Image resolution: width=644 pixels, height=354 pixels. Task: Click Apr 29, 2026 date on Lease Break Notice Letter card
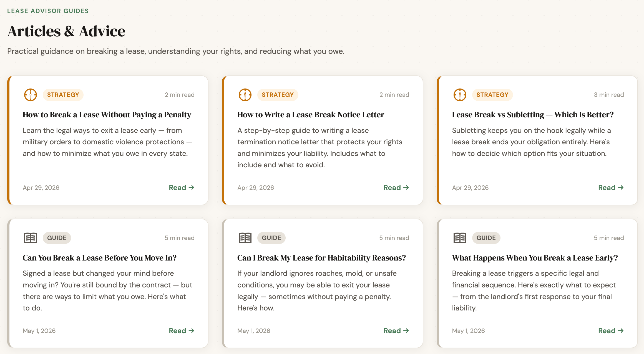point(256,188)
